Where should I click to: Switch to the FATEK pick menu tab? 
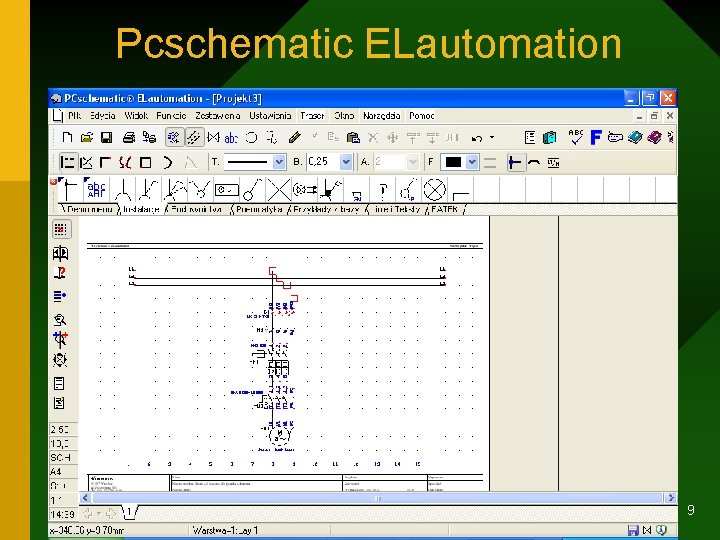tap(444, 209)
